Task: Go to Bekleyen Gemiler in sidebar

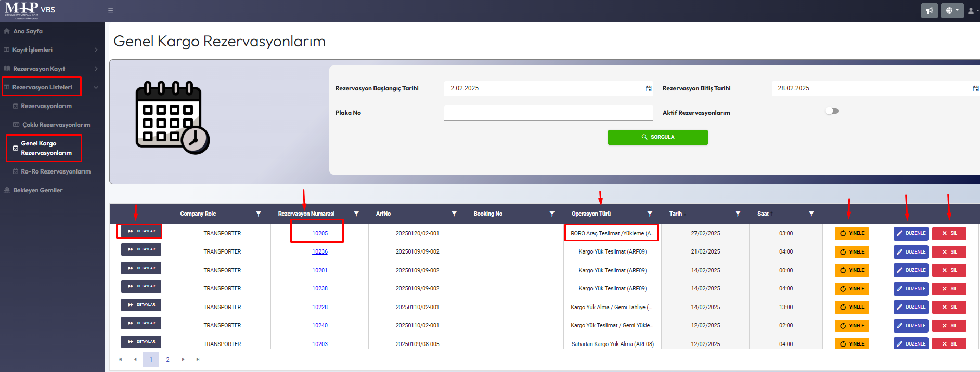Action: 37,190
